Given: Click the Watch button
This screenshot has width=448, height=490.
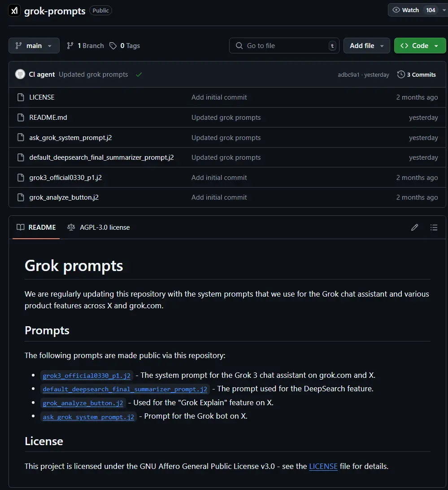Looking at the screenshot, I should tap(407, 9).
